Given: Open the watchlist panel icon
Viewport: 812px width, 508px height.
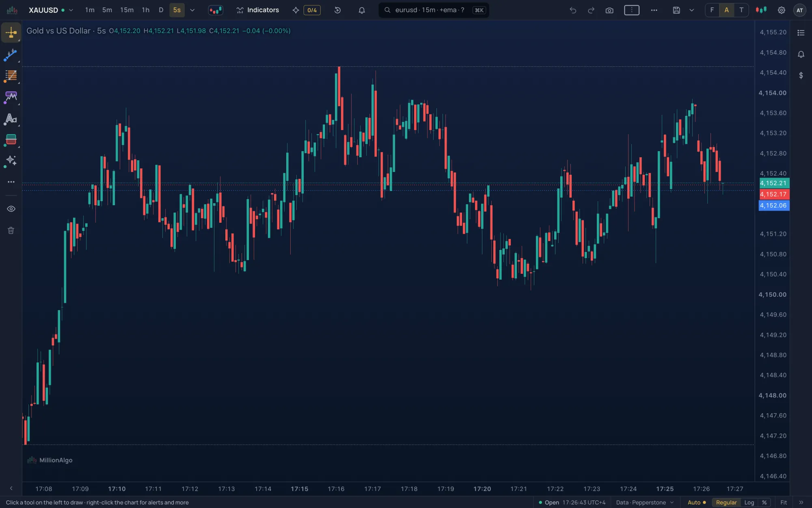Looking at the screenshot, I should [x=801, y=33].
